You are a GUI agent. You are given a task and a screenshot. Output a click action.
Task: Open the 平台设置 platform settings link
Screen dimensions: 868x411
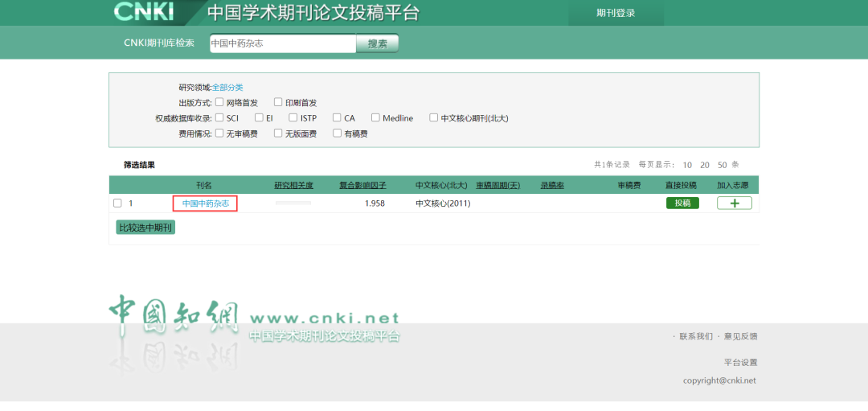click(x=741, y=363)
